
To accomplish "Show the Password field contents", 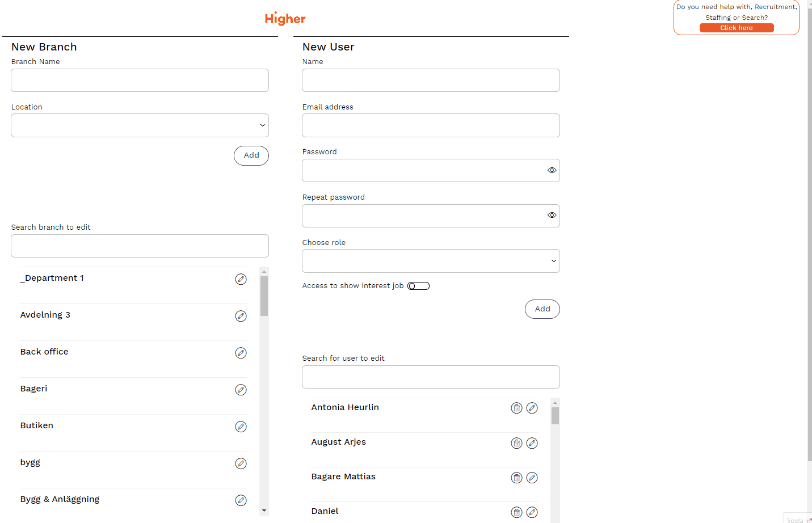I will pyautogui.click(x=552, y=170).
